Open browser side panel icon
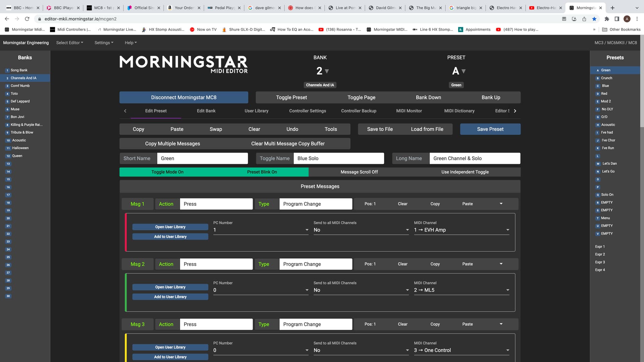Image resolution: width=644 pixels, height=362 pixels. (616, 19)
